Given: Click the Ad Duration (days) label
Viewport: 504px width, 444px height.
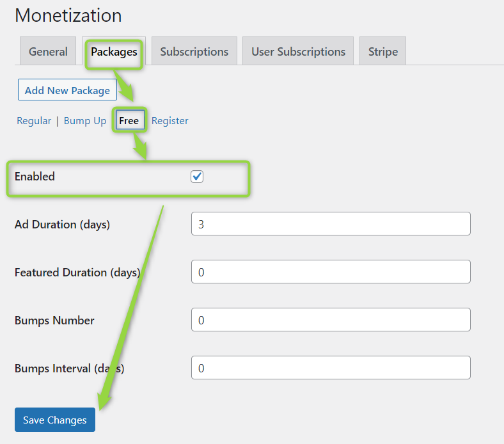Looking at the screenshot, I should point(62,225).
